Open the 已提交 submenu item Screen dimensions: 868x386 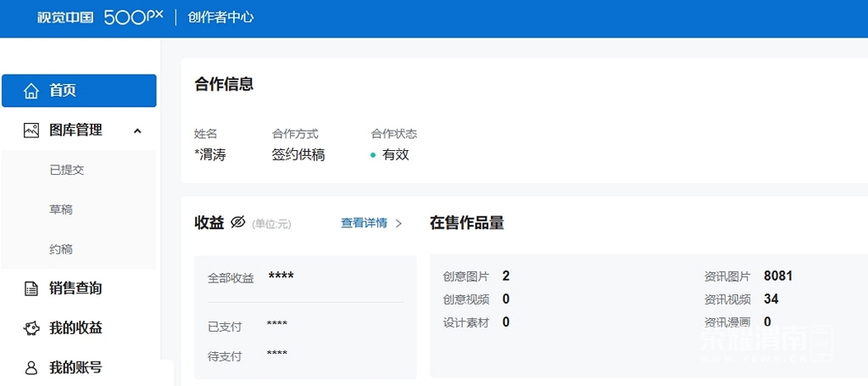[67, 170]
